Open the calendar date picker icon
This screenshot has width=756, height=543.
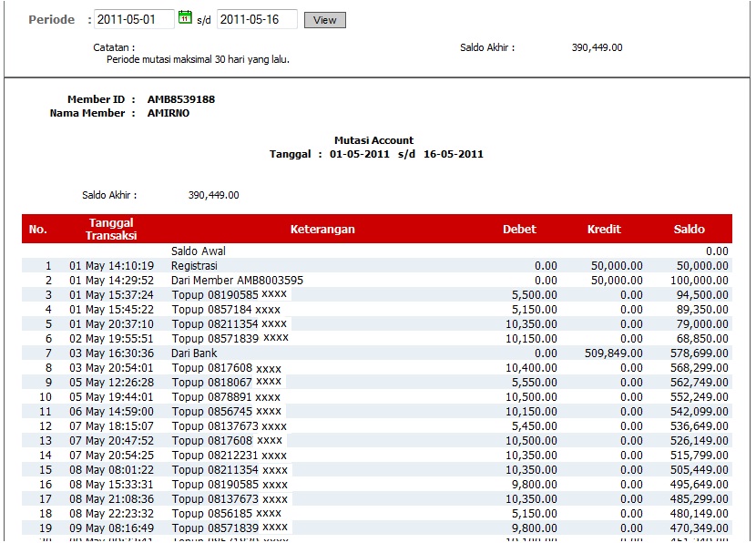(185, 18)
